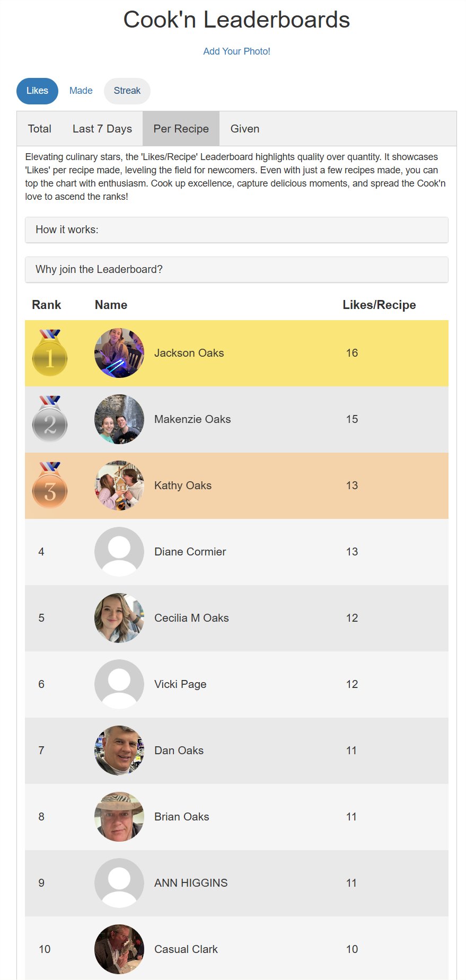466x980 pixels.
Task: Switch to the Made leaderboard pill
Action: click(x=81, y=91)
